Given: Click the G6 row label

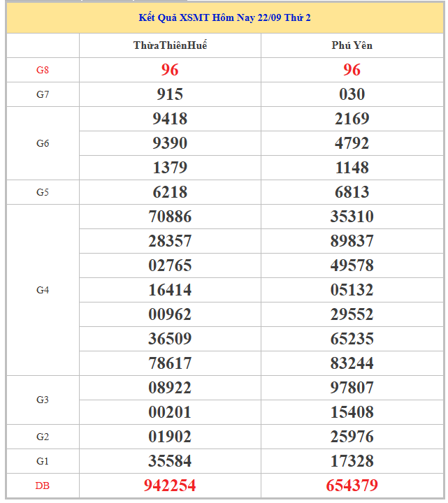Looking at the screenshot, I should pos(43,143).
